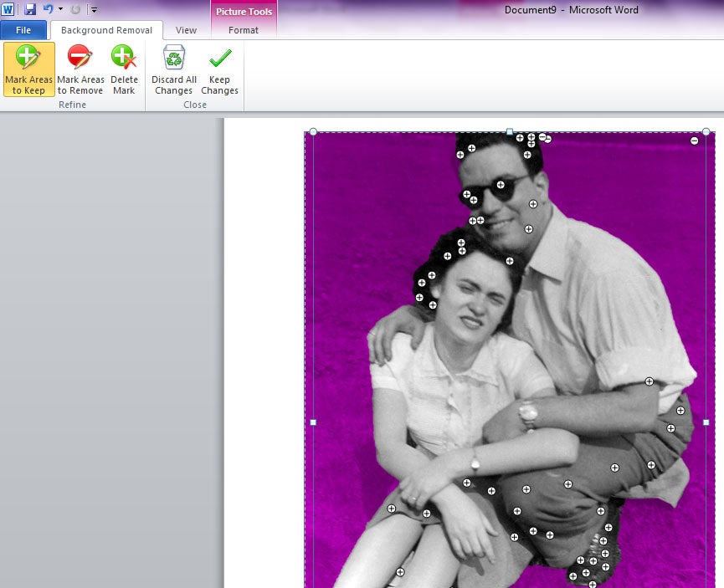Save document using Quick Access floppy icon

30,8
